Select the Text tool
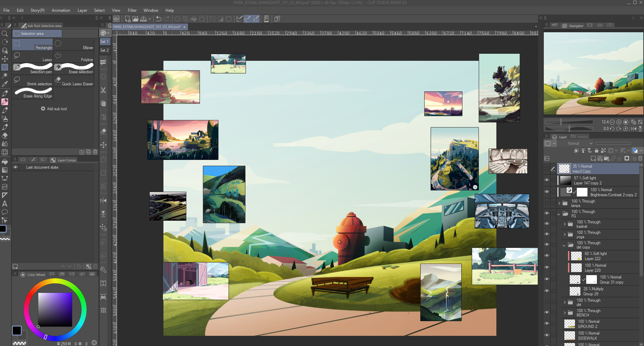This screenshot has height=346, width=644. tap(5, 204)
